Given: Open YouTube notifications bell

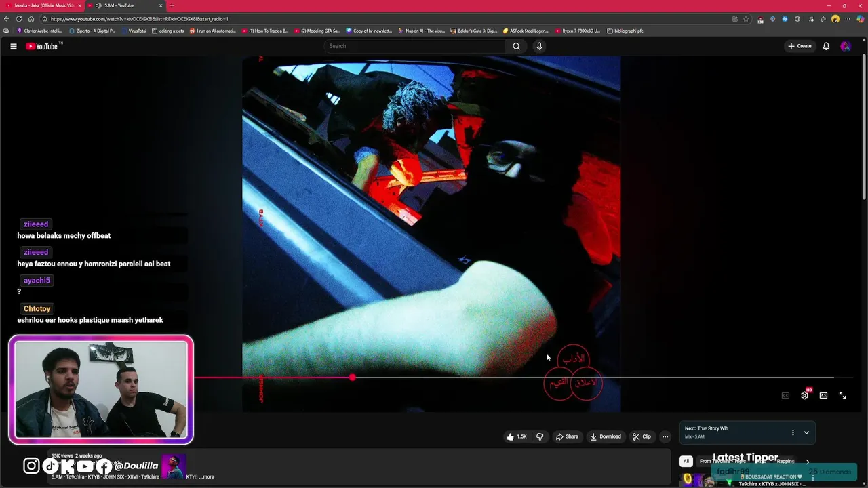Looking at the screenshot, I should [x=826, y=46].
